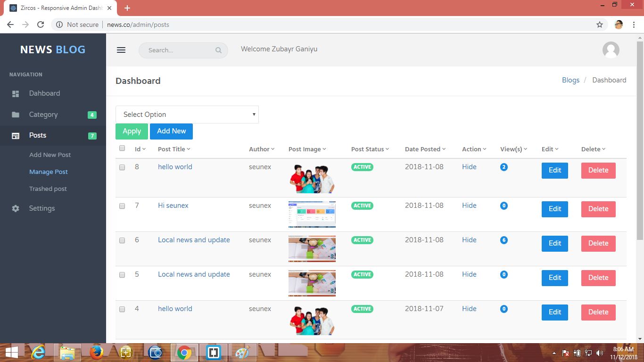Image resolution: width=644 pixels, height=362 pixels.
Task: Open the Blogs breadcrumb link
Action: pos(570,80)
